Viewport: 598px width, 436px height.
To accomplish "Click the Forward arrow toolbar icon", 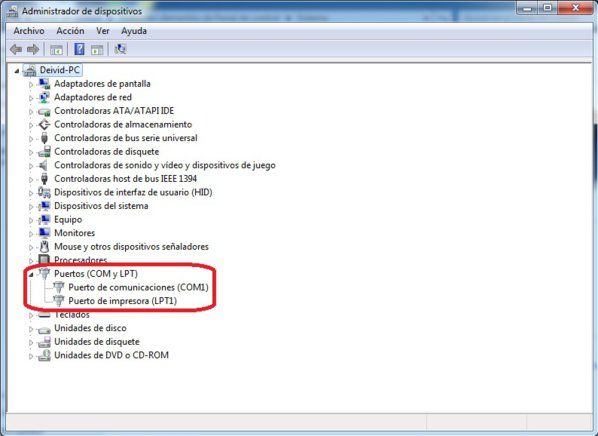I will pos(33,49).
